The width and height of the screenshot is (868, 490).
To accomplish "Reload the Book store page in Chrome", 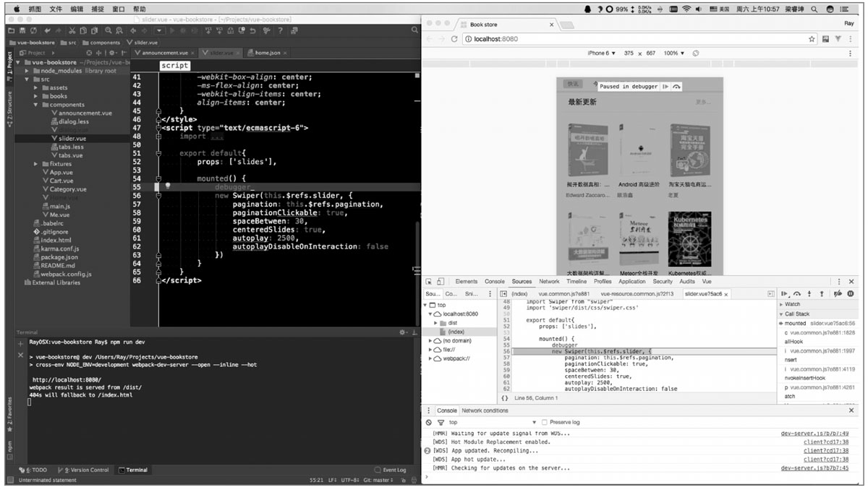I will (455, 39).
